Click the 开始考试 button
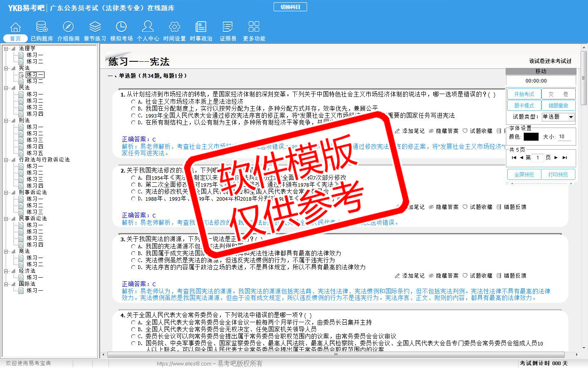The image size is (588, 368). 524,94
